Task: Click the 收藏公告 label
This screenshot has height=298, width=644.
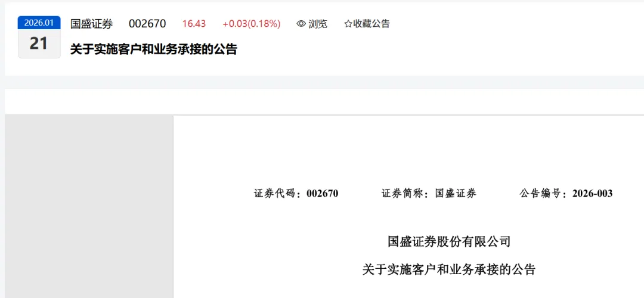Action: [x=371, y=24]
